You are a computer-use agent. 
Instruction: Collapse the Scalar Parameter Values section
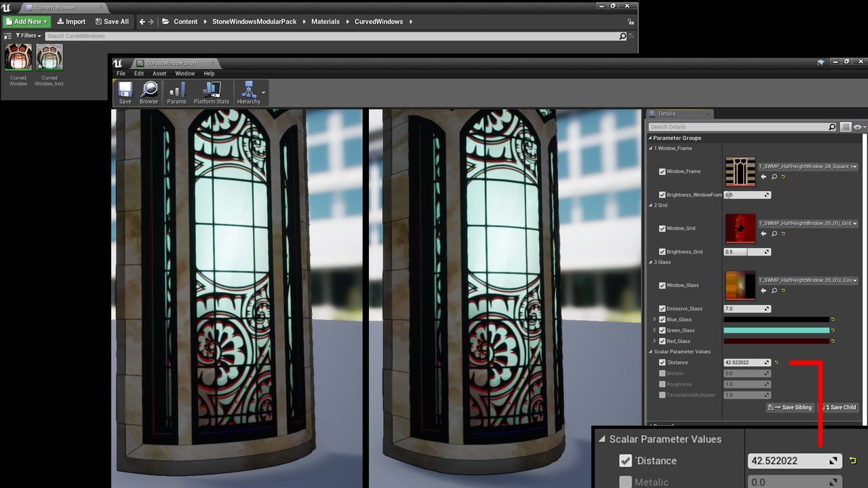[651, 352]
